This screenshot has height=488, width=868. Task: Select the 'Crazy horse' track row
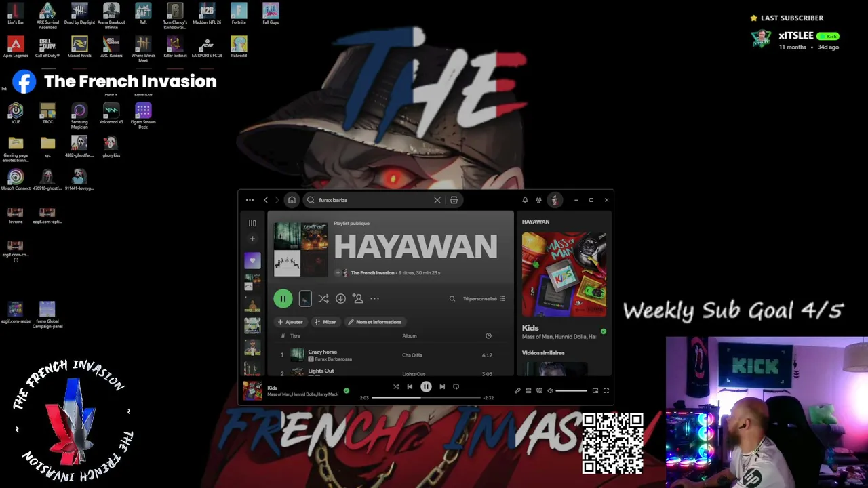[x=391, y=354]
